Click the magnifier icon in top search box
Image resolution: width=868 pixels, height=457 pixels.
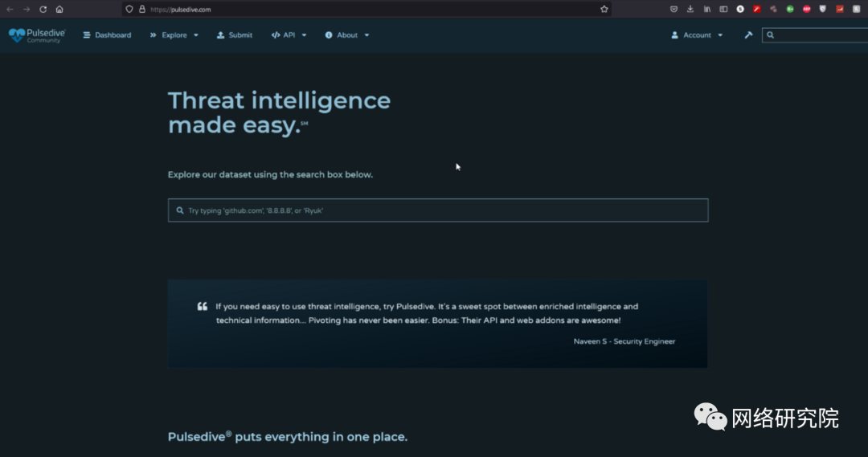point(770,35)
